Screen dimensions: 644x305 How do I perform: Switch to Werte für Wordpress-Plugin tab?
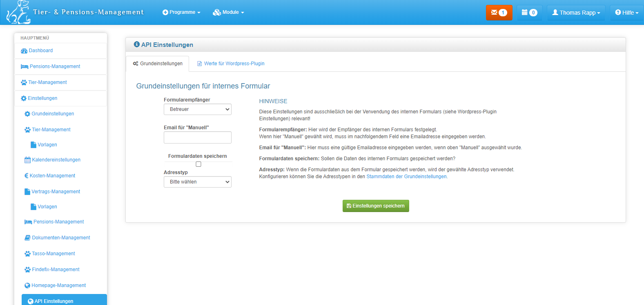[231, 64]
